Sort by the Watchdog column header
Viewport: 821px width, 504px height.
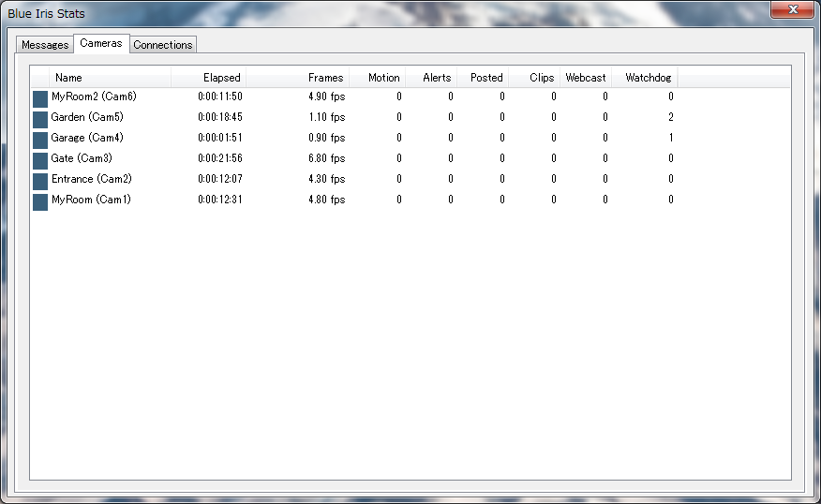point(645,78)
